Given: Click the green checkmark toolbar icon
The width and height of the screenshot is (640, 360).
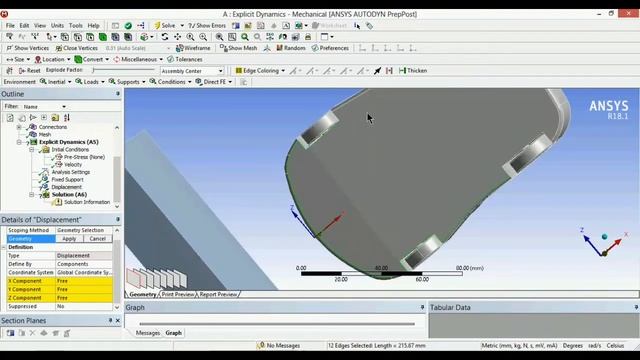Looking at the screenshot, I should pos(128,25).
